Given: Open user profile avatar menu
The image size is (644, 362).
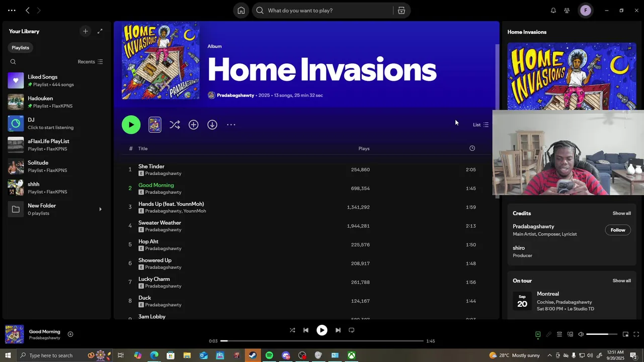Looking at the screenshot, I should [x=586, y=11].
